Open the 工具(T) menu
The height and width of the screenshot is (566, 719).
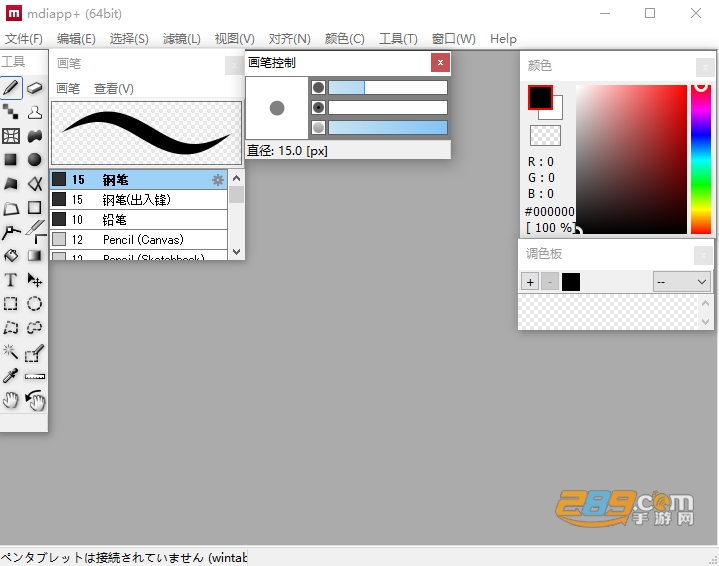point(398,39)
